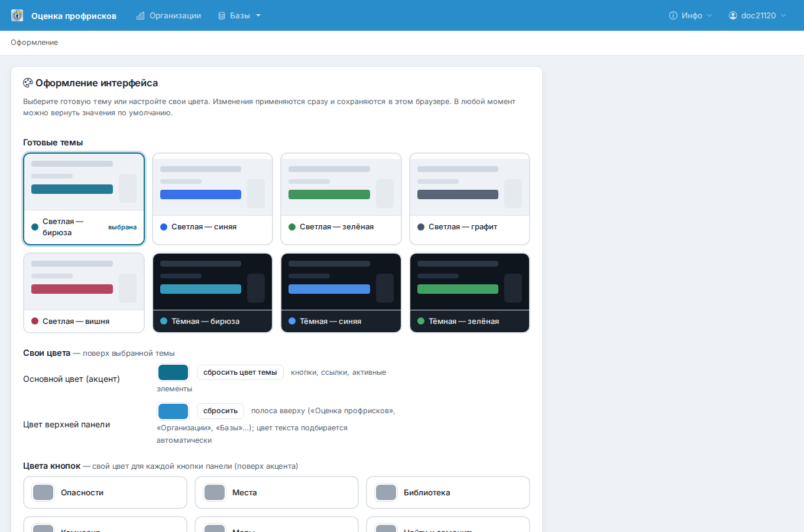Open the Оценка профрисков home link
Viewport: 804px width, 532px height.
[74, 16]
